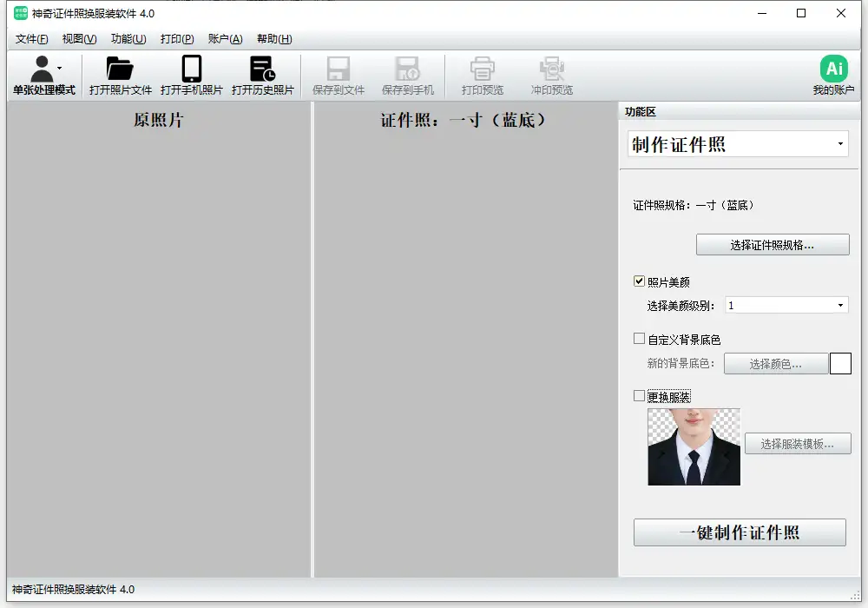The image size is (868, 608).
Task: Open history photos toolbar icon
Action: point(262,69)
